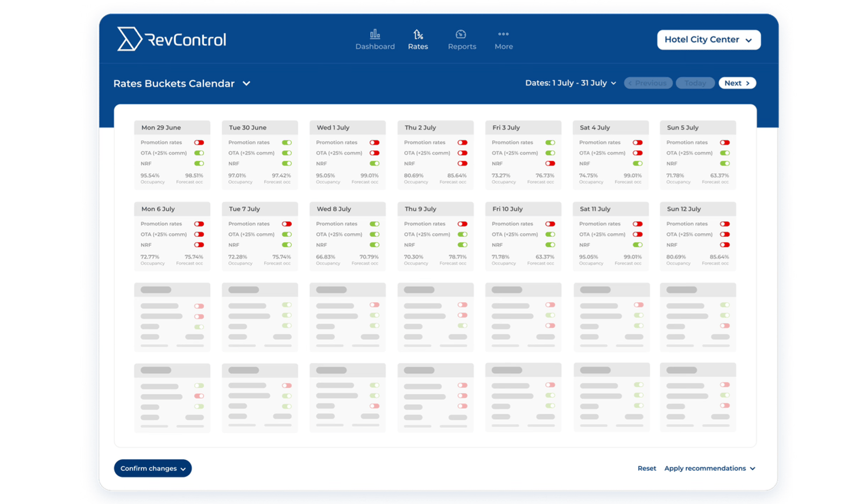
Task: Select the Rates percent icon
Action: point(418,34)
